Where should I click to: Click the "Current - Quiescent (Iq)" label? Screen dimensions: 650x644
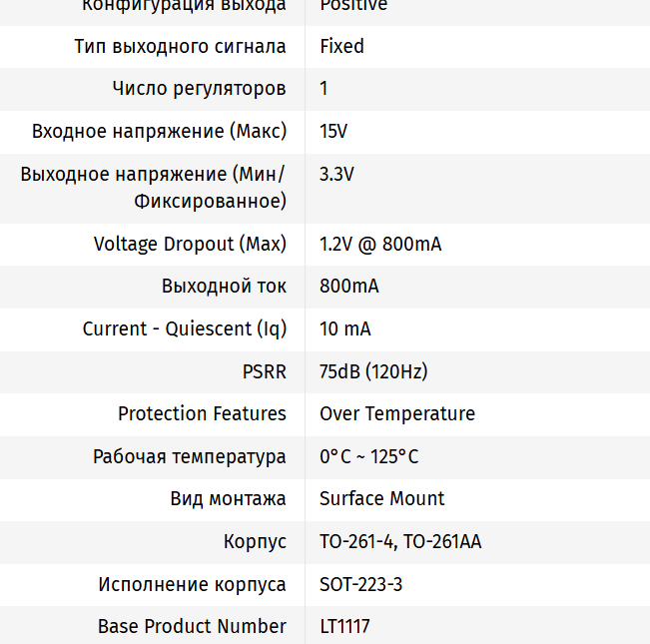pos(184,328)
